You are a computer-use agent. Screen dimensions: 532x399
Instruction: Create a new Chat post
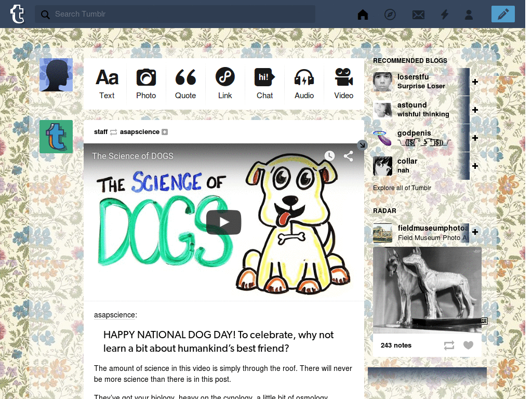(264, 84)
